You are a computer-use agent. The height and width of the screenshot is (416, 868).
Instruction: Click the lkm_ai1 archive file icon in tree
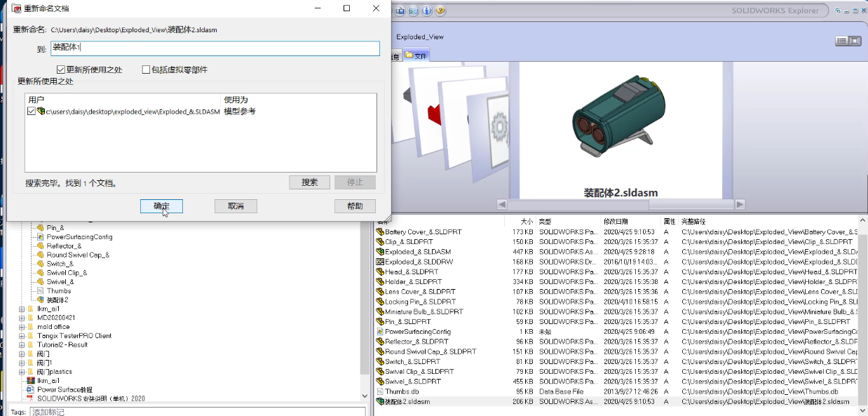pyautogui.click(x=30, y=380)
